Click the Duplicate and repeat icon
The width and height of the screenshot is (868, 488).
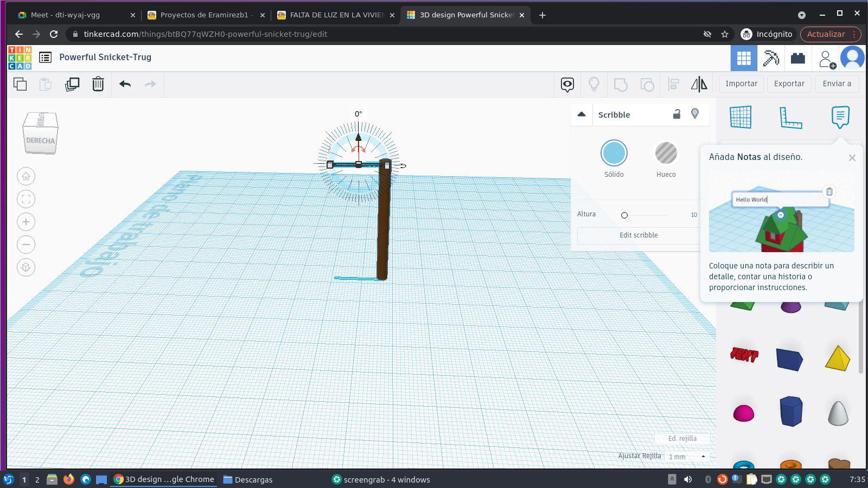click(72, 84)
